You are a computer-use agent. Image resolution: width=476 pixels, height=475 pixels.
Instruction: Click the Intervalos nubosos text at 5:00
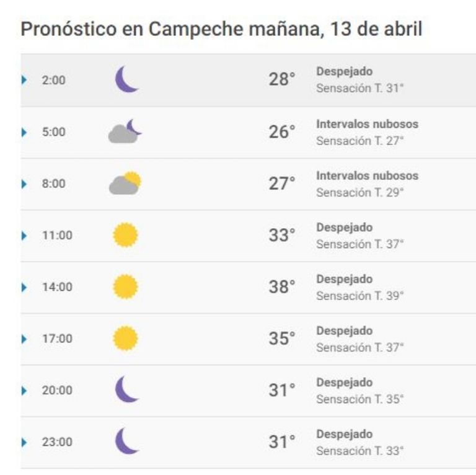pyautogui.click(x=367, y=124)
